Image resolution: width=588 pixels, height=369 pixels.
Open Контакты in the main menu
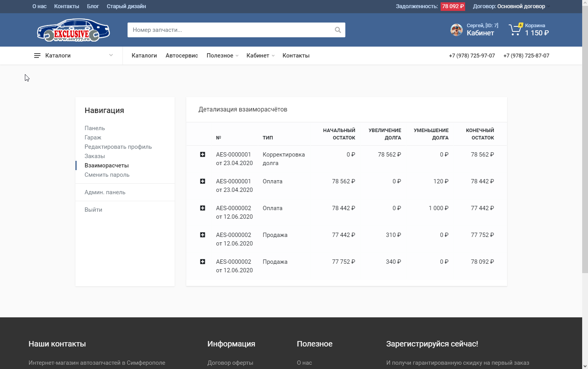pyautogui.click(x=296, y=56)
